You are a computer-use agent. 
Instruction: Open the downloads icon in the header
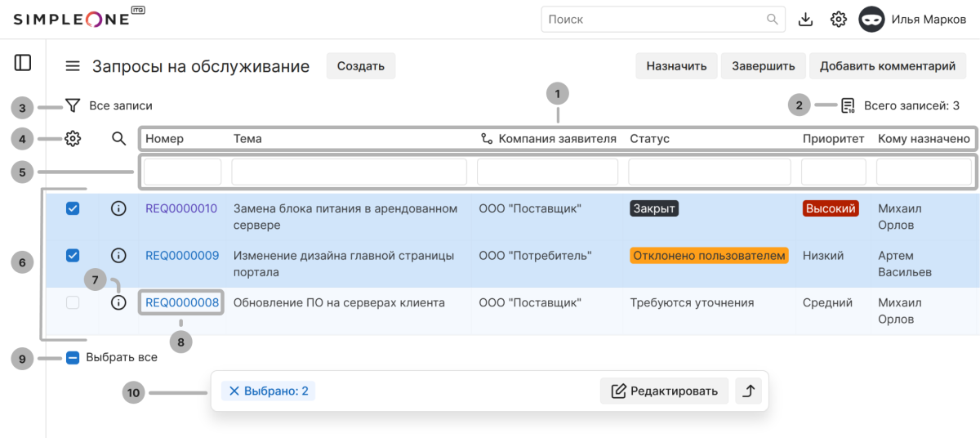[805, 19]
